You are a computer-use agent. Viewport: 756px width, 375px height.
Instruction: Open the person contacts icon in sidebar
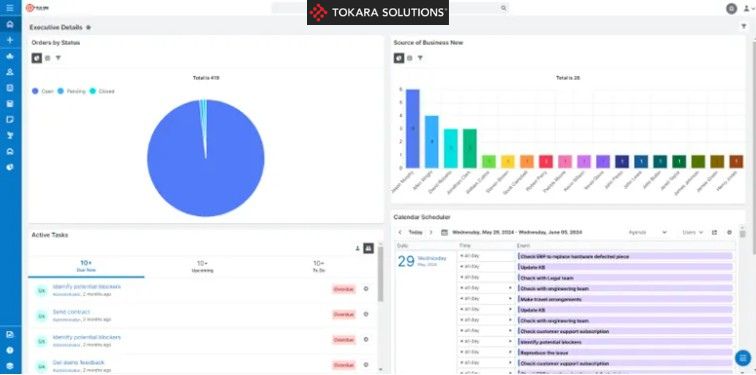[x=10, y=72]
